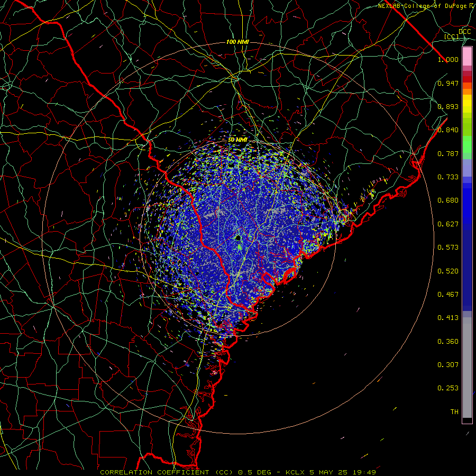Select the 0.893 legend value
476x476 pixels.
tap(448, 106)
